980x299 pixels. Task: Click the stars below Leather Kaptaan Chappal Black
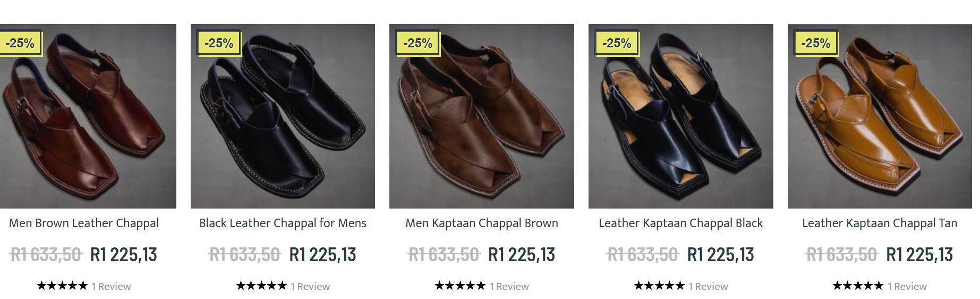tap(659, 286)
